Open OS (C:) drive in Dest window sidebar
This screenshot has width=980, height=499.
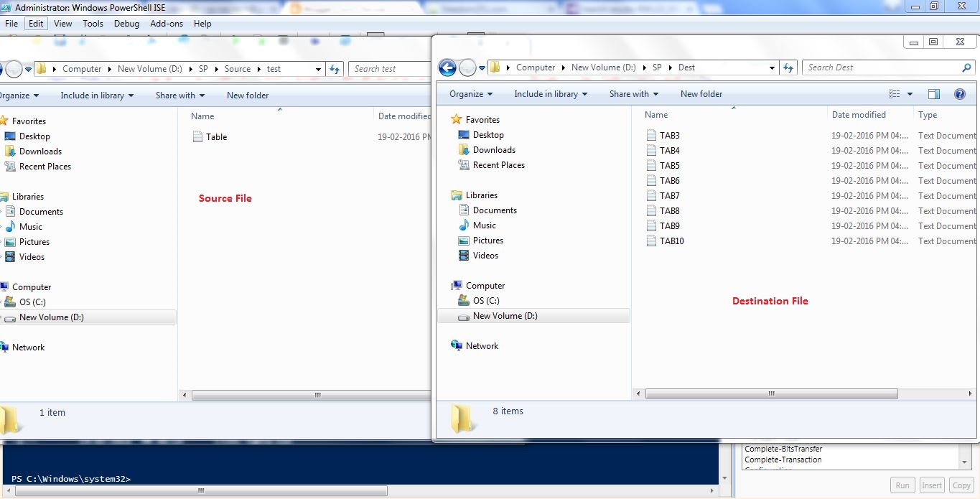479,301
